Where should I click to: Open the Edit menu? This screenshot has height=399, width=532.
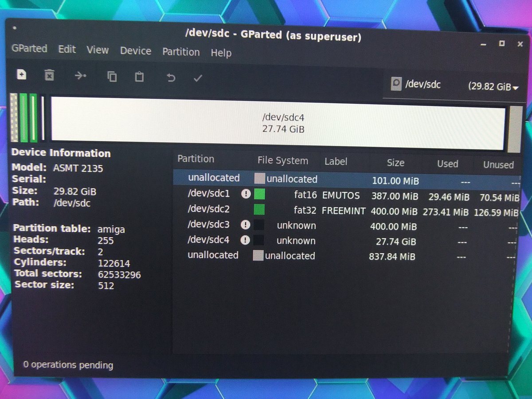(67, 49)
